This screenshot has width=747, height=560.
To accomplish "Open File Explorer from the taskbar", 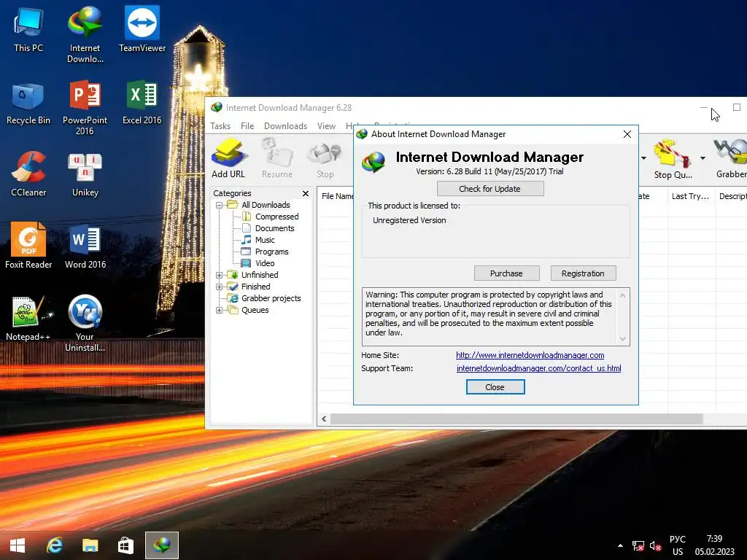I will pyautogui.click(x=90, y=545).
